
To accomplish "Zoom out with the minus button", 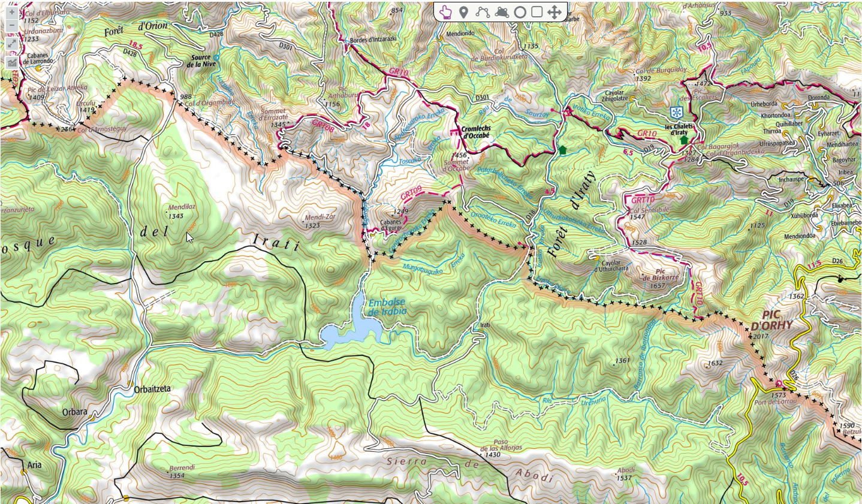I will (x=12, y=26).
